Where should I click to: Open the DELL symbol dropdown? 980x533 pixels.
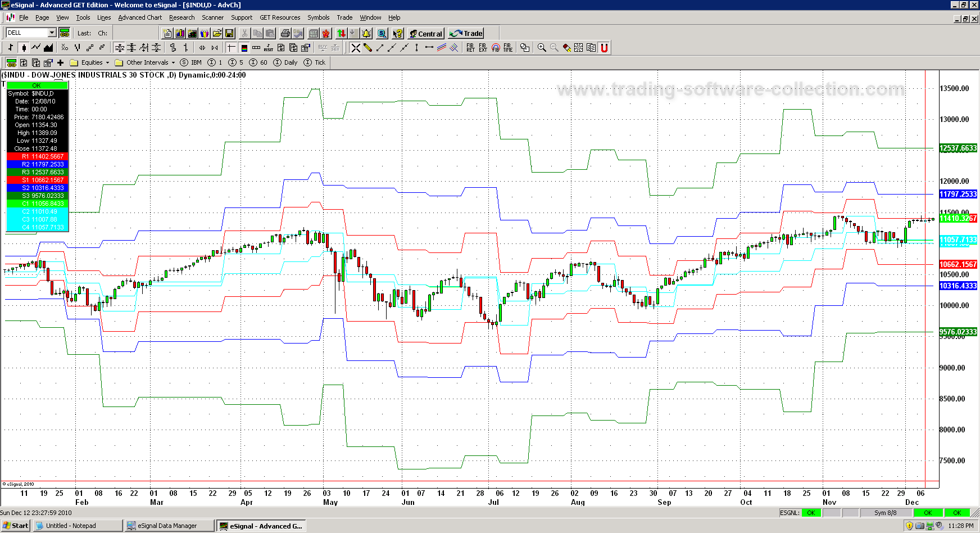[52, 33]
